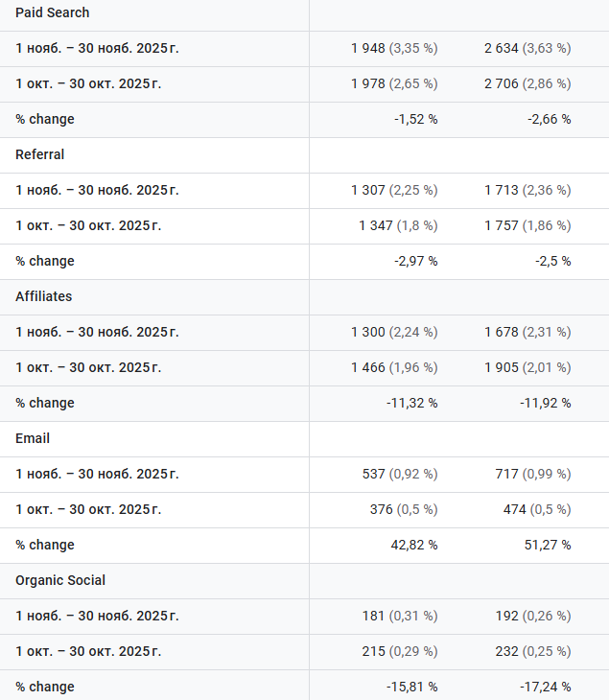Click the Affiliates channel group label
609x700 pixels.
pos(44,296)
